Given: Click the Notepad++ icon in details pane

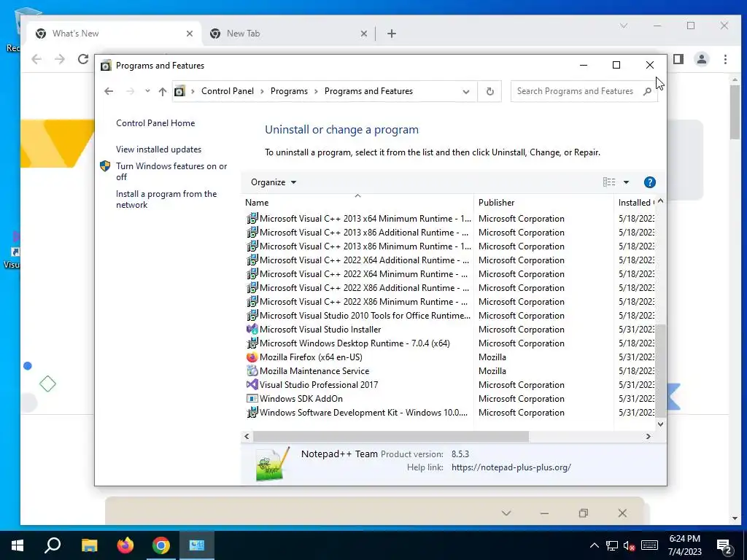Looking at the screenshot, I should (x=273, y=464).
